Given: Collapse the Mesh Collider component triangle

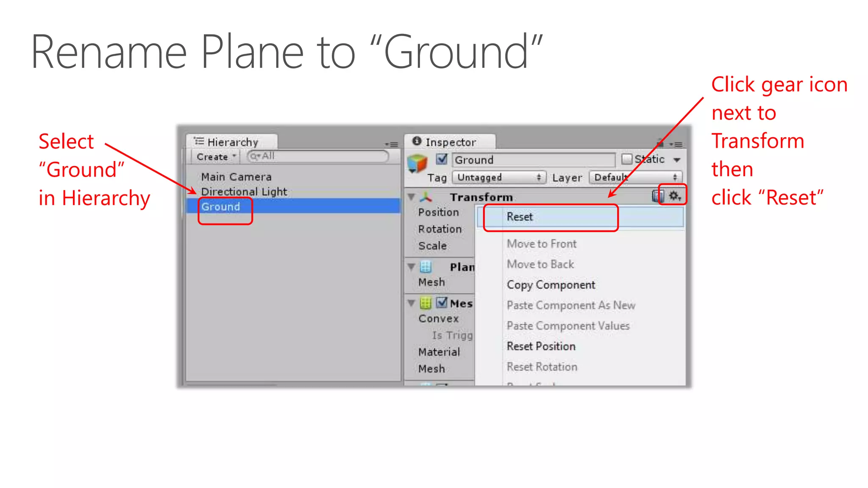Looking at the screenshot, I should click(x=411, y=303).
